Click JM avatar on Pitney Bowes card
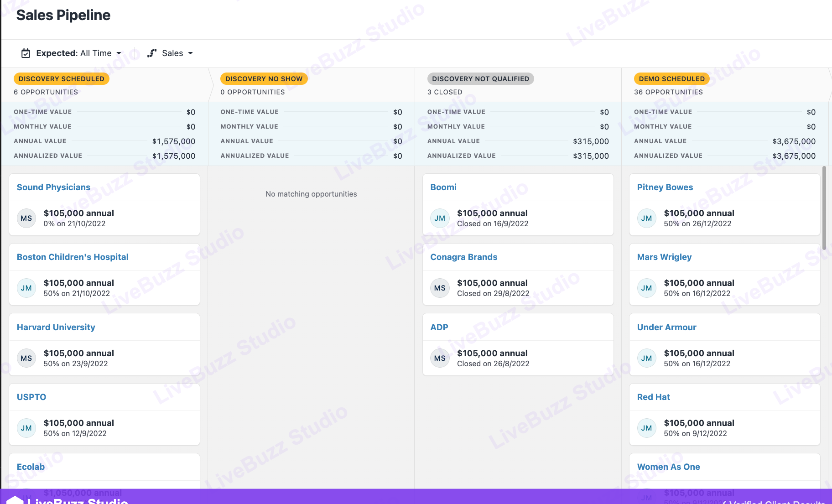The width and height of the screenshot is (832, 504). click(646, 218)
